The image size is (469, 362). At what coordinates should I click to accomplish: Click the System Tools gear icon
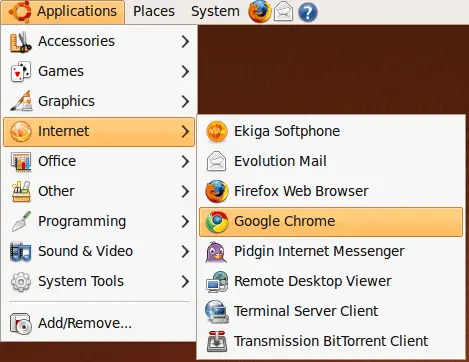pos(21,282)
